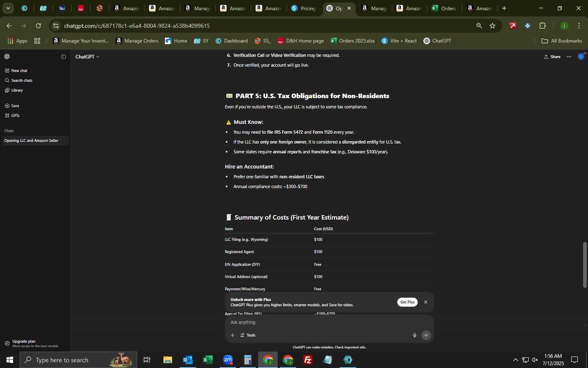Open the All Bookmarks folder
This screenshot has height=368, width=588.
[561, 41]
